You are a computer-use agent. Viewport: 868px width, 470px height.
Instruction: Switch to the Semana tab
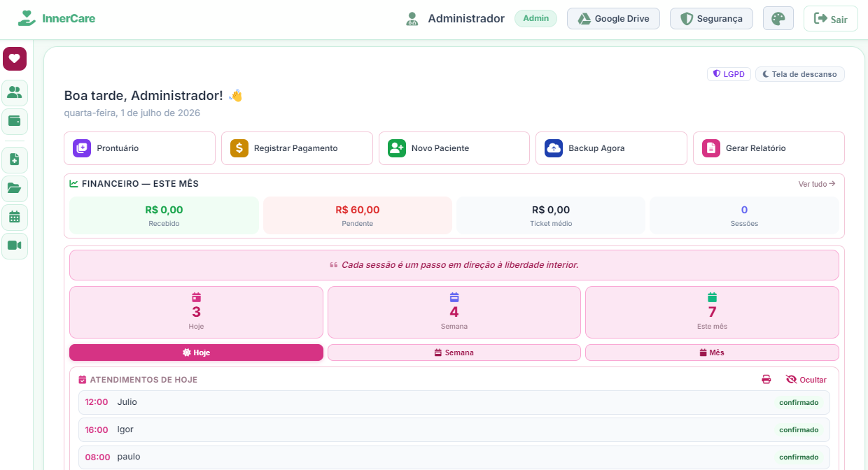click(x=454, y=352)
